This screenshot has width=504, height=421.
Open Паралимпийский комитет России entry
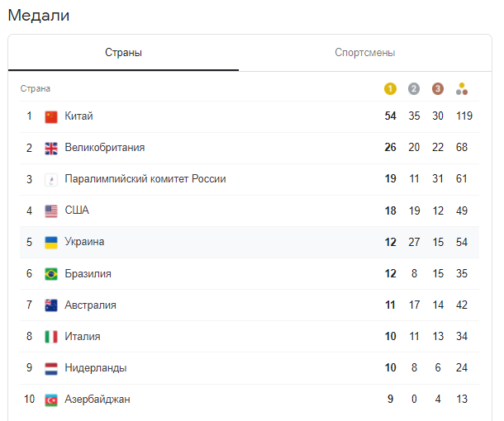(145, 179)
